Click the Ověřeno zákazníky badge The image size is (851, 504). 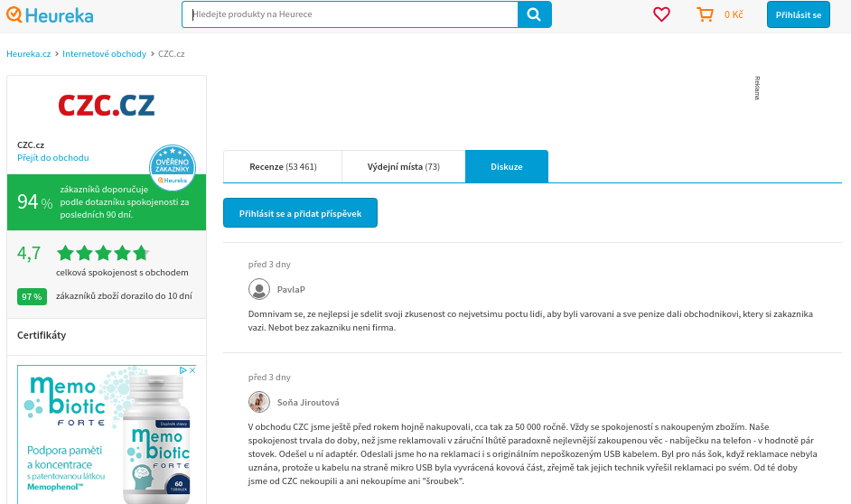click(172, 168)
